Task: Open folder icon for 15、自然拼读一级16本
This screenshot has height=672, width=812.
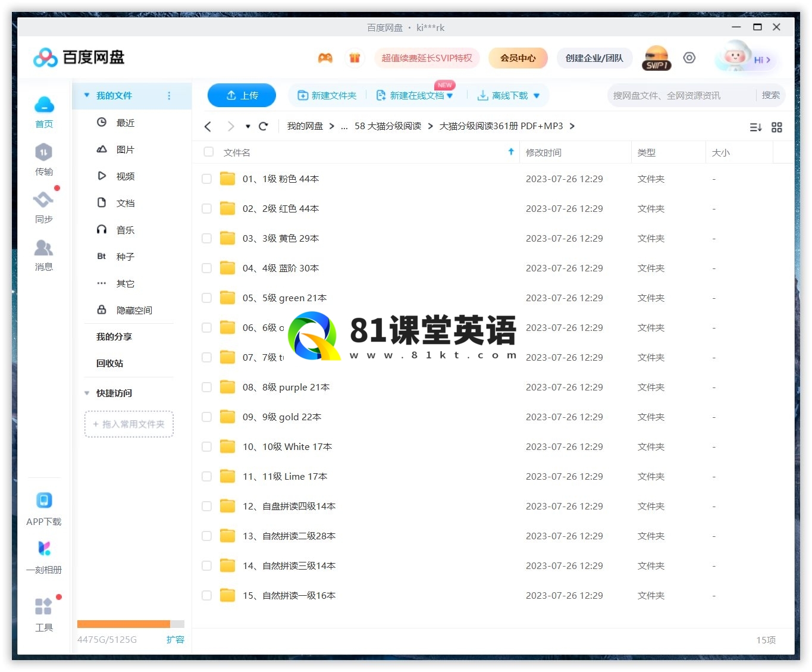Action: tap(228, 595)
